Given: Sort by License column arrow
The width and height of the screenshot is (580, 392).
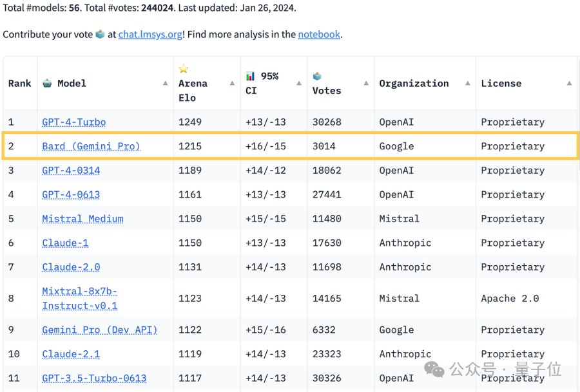Looking at the screenshot, I should (x=569, y=84).
